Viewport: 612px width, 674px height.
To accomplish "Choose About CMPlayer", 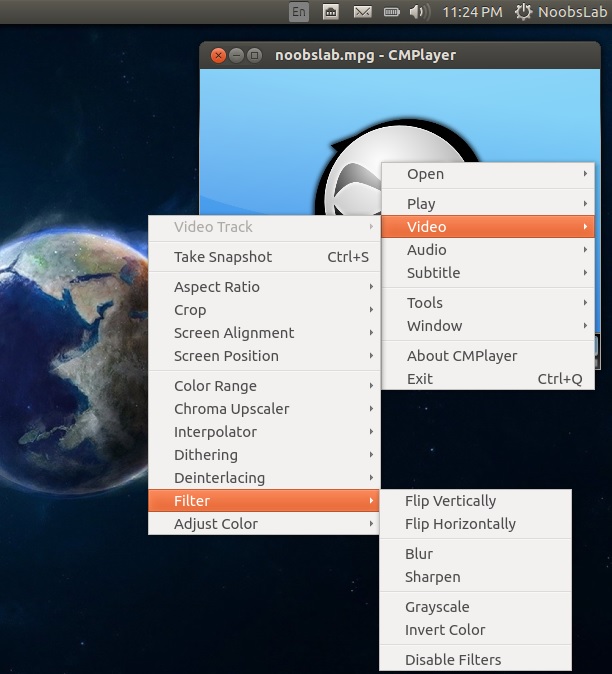I will point(488,356).
